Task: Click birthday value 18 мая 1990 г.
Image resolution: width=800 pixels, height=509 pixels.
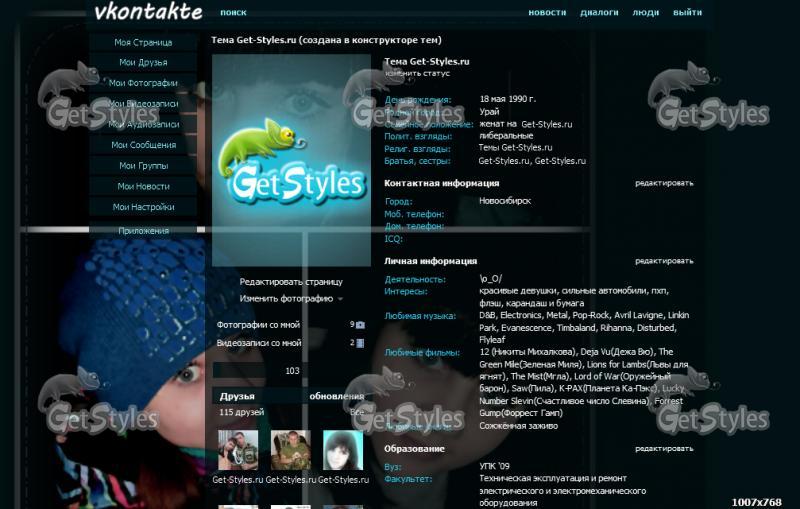Action: click(x=508, y=99)
